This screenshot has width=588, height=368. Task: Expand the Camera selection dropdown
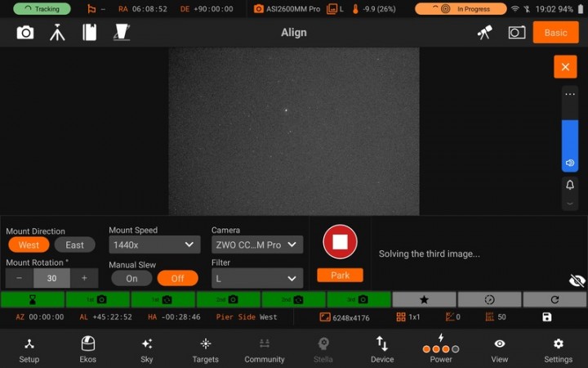pyautogui.click(x=256, y=245)
